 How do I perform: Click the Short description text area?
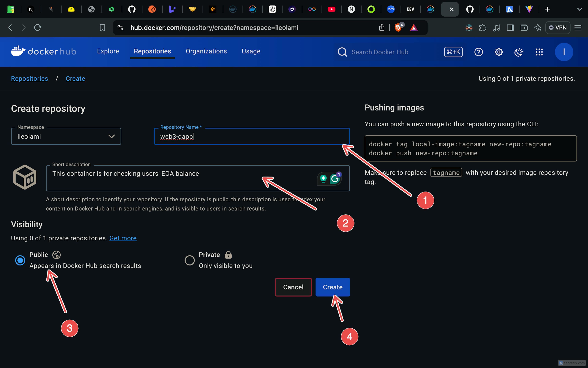(198, 178)
